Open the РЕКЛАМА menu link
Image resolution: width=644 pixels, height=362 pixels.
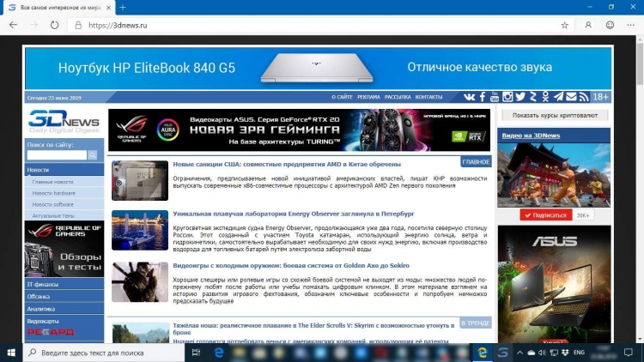click(x=368, y=97)
